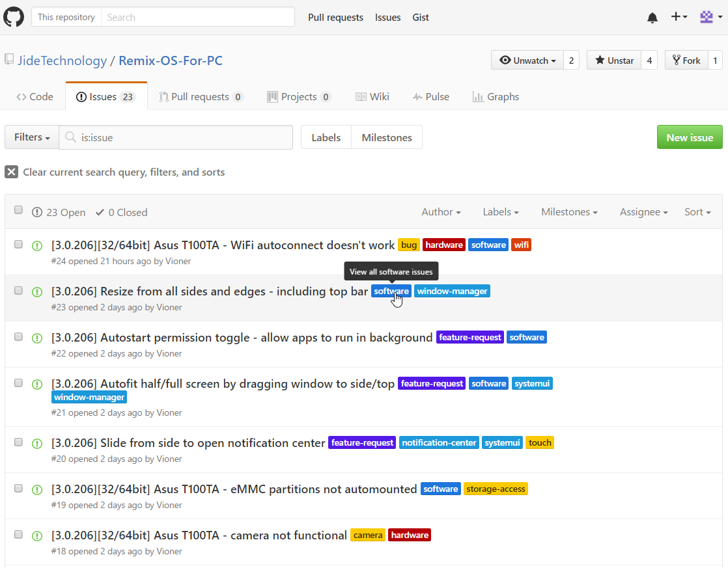Click the Projects board icon
This screenshot has height=568, width=728.
(x=272, y=96)
